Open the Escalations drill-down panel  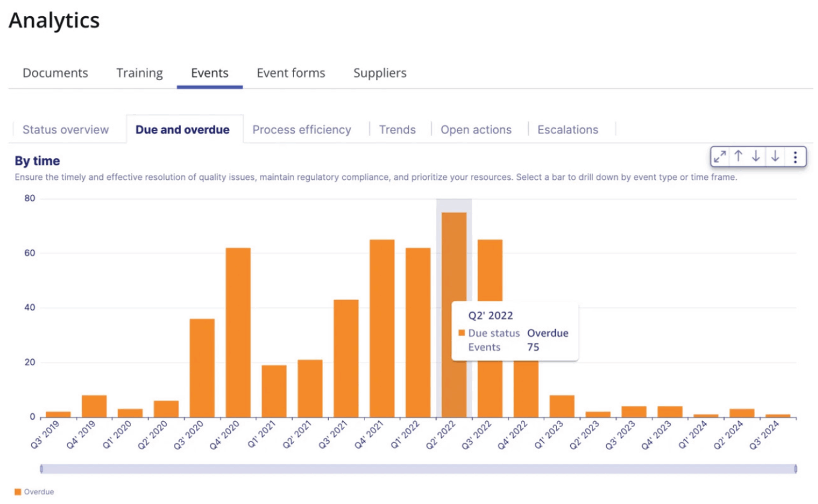point(567,129)
